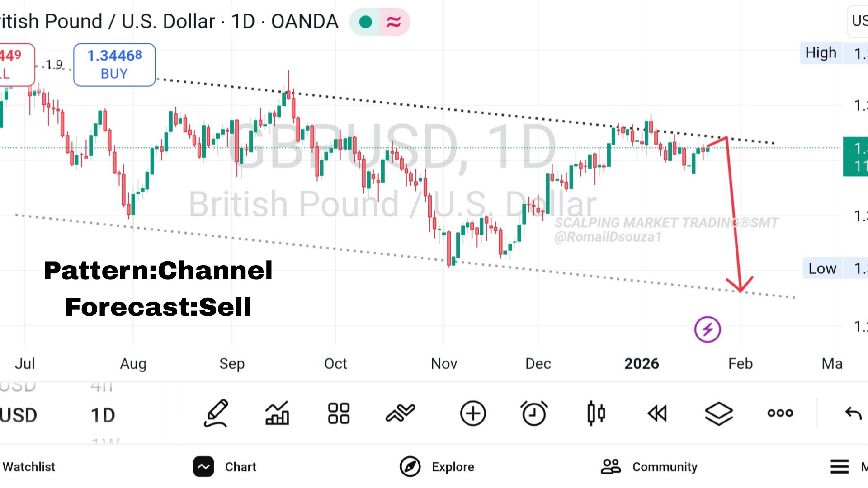Viewport: 868px width, 488px height.
Task: Open the indicators chart icon
Action: tap(277, 413)
